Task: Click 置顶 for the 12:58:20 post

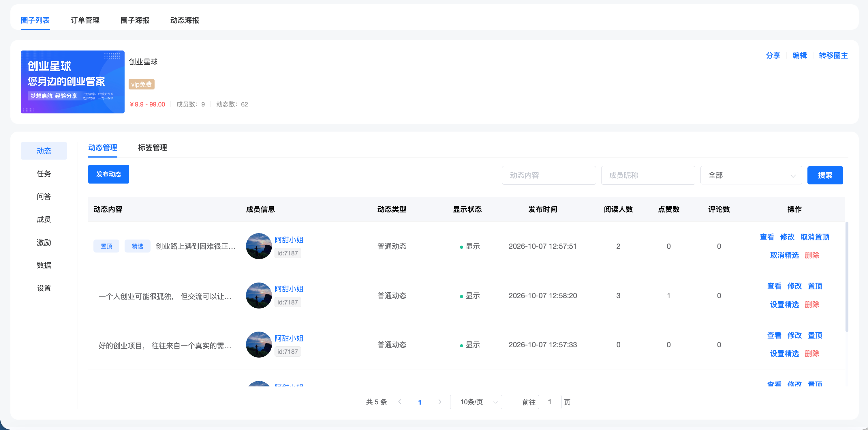Action: tap(815, 286)
